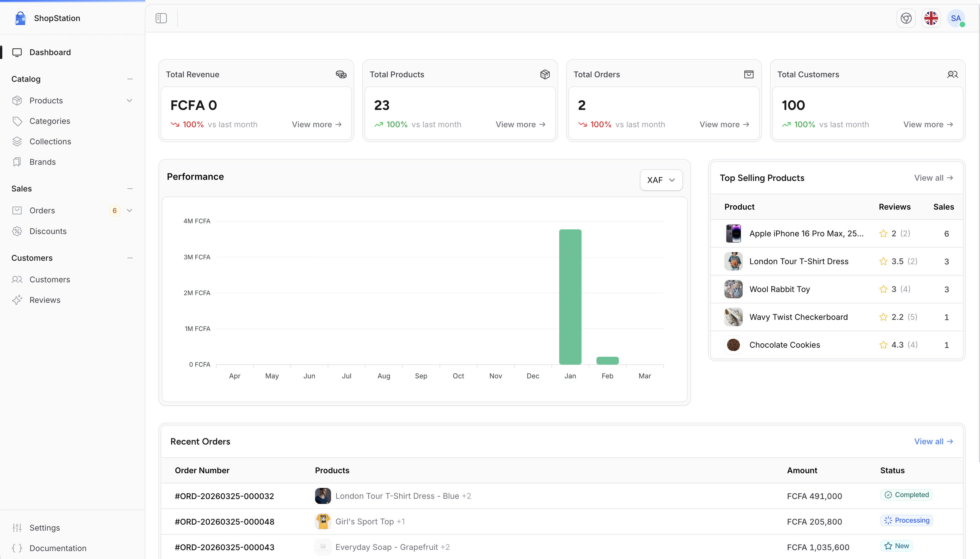Viewport: 980px width, 559px height.
Task: Collapse the Catalog section
Action: 130,79
